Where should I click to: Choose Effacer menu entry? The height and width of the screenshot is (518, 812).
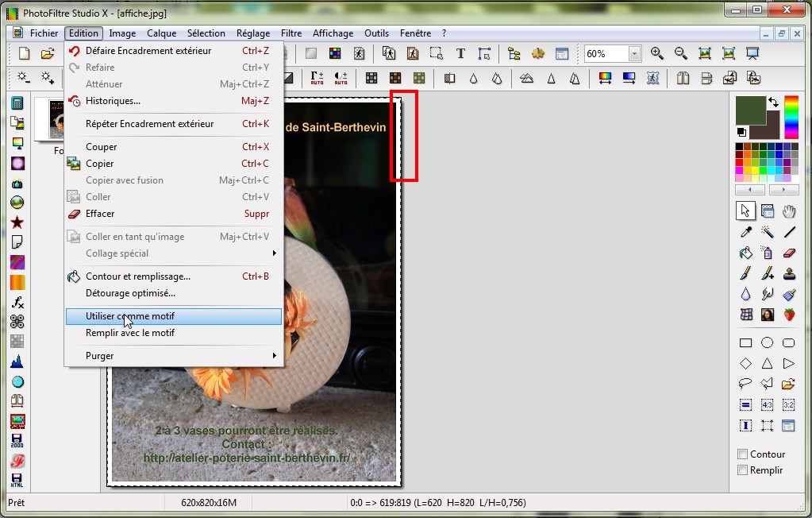(x=174, y=214)
